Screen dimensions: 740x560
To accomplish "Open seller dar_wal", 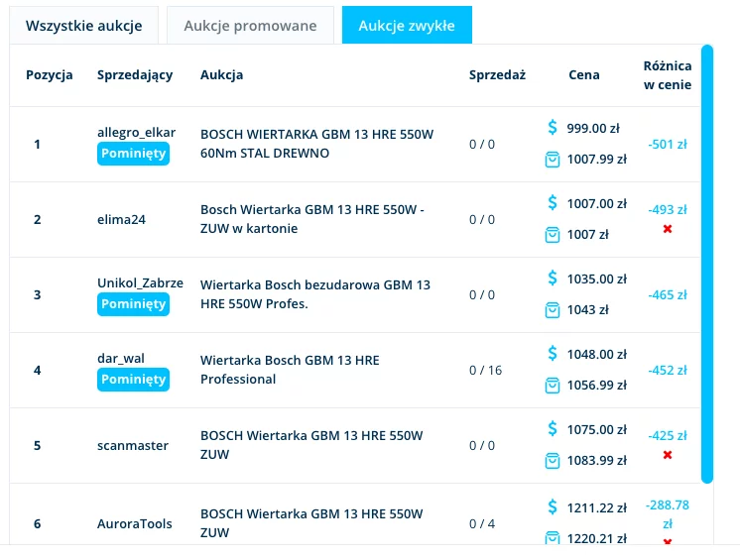I will coord(121,358).
